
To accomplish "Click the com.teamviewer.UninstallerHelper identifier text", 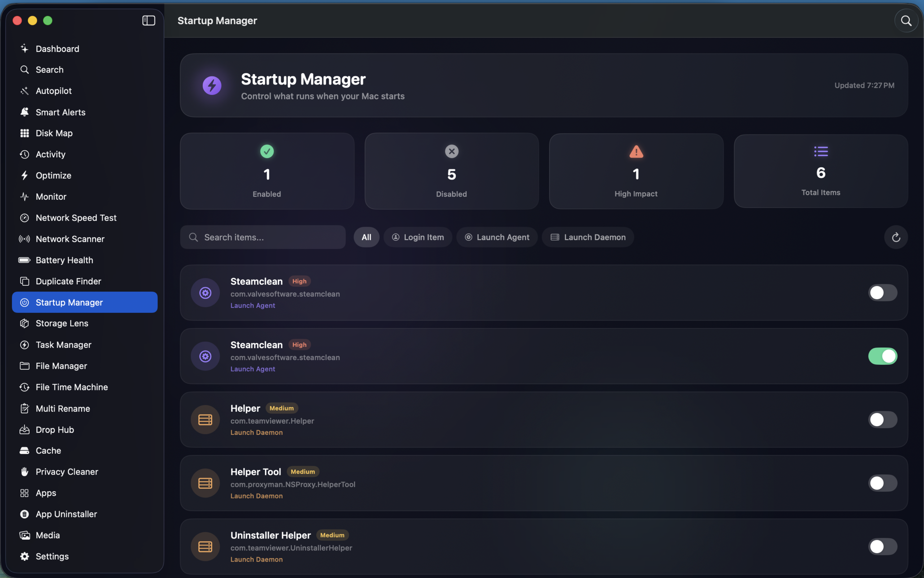I will tap(291, 548).
